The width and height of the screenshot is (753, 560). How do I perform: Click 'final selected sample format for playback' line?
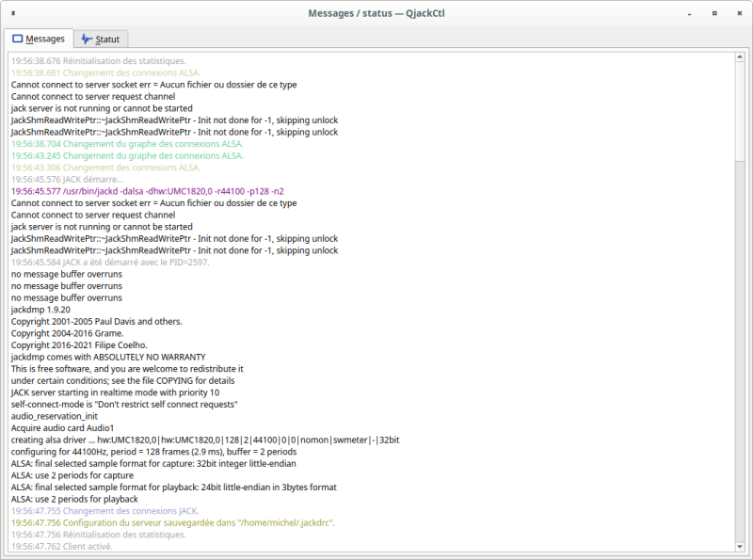click(x=174, y=488)
